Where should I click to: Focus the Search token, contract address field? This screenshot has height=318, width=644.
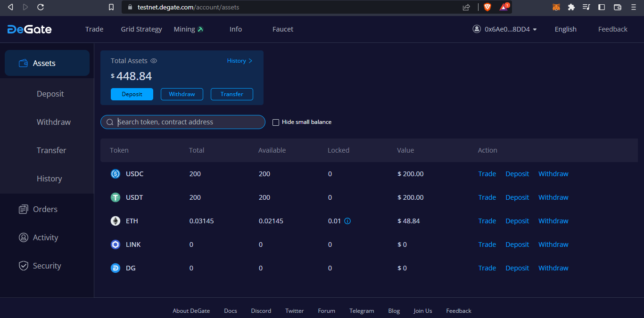[183, 122]
